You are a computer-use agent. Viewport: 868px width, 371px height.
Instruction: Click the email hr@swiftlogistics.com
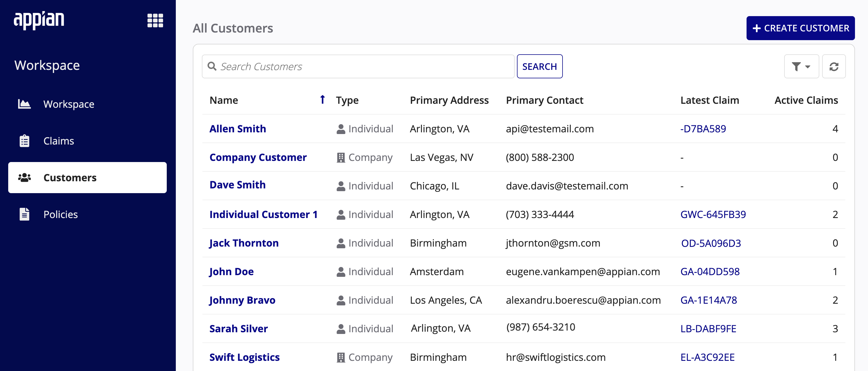(555, 357)
